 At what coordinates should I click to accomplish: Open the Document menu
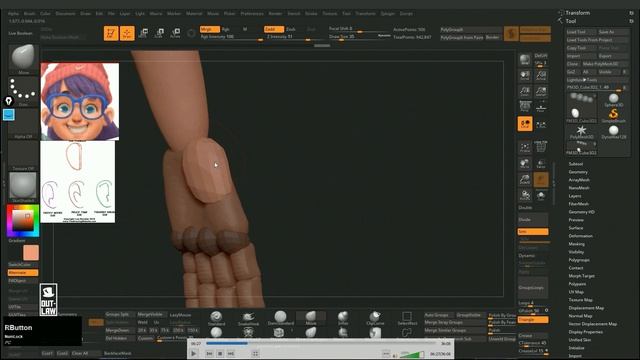click(65, 13)
